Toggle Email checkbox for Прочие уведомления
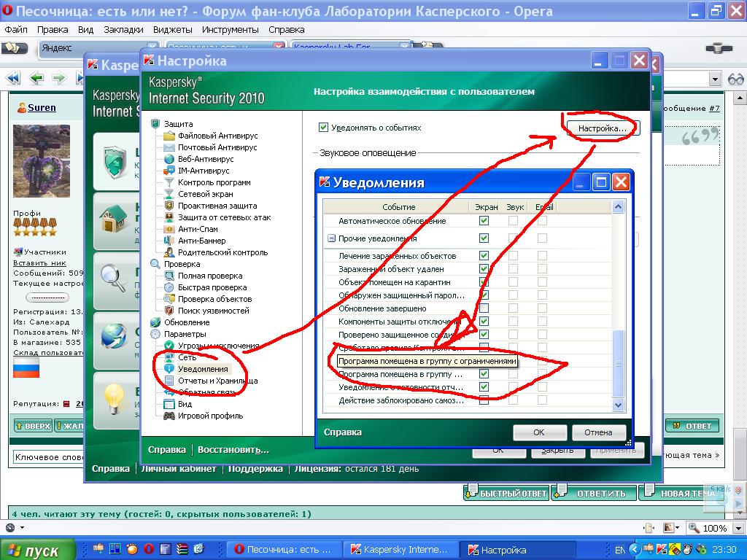This screenshot has width=747, height=560. (542, 238)
